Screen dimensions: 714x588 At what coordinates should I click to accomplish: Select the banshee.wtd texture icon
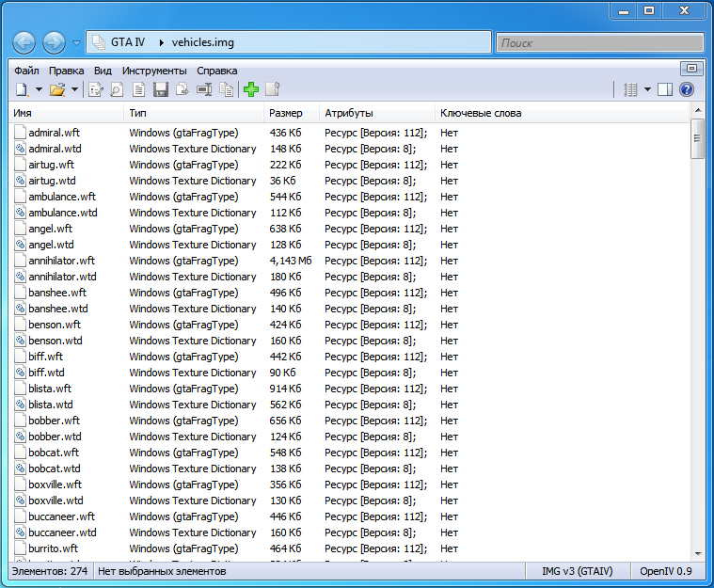[x=20, y=309]
